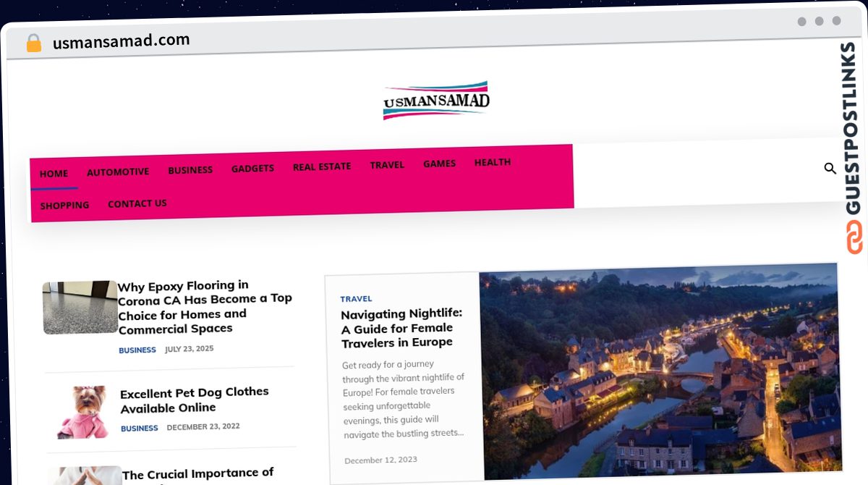The image size is (868, 485).
Task: Click the Travel category label on featured post
Action: (x=356, y=298)
